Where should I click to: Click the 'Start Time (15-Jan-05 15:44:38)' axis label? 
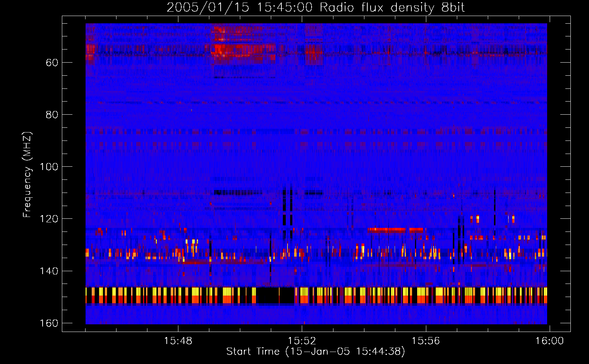(316, 352)
